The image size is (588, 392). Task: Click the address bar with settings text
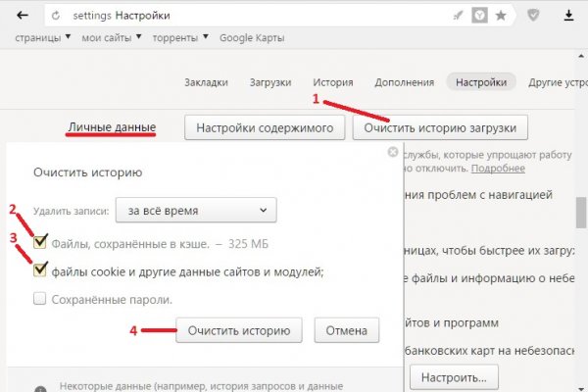[x=245, y=16]
